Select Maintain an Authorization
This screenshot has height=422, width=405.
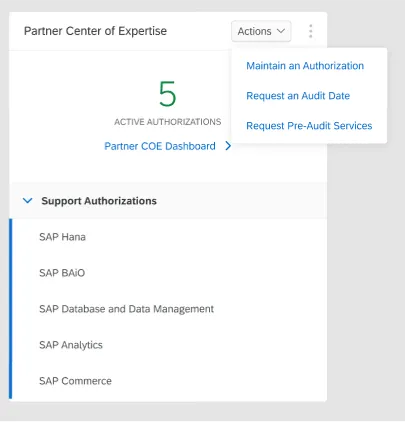click(x=305, y=66)
